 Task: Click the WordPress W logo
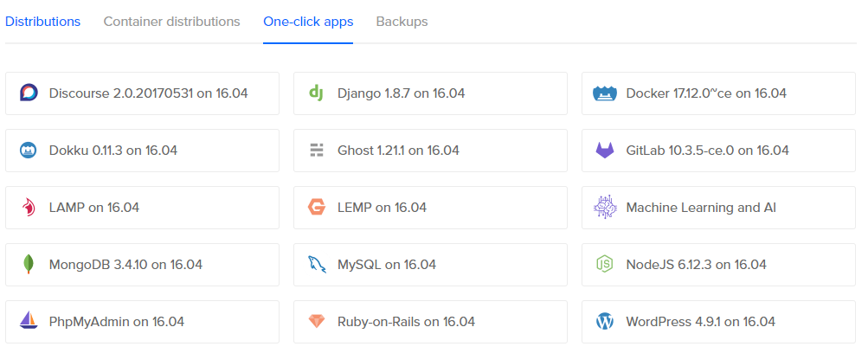(605, 322)
